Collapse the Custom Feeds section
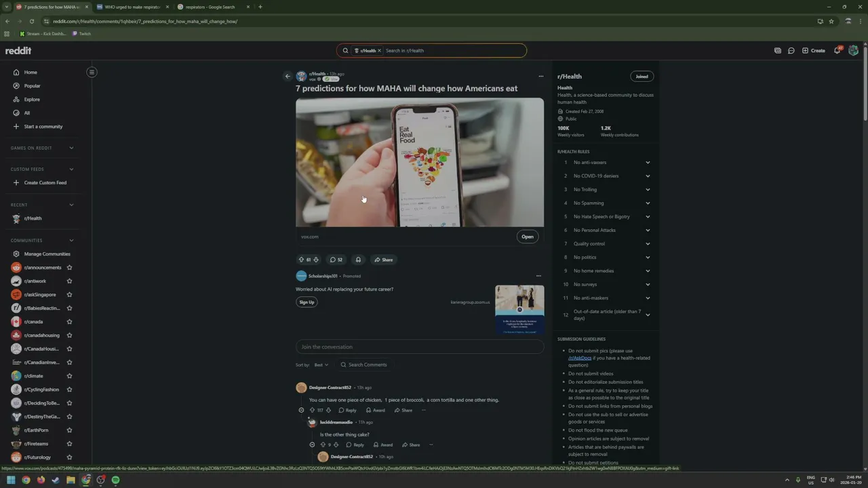 pyautogui.click(x=71, y=169)
